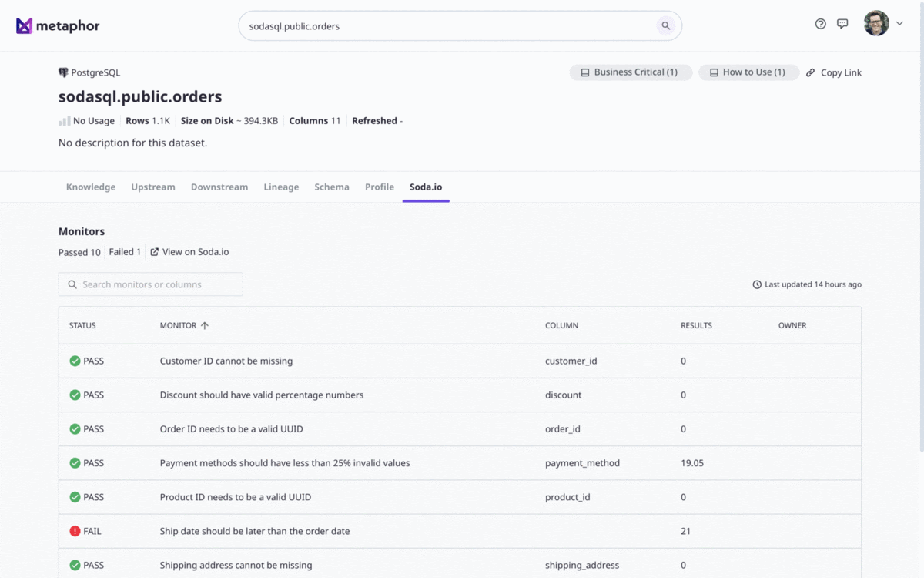Select 'Payment methods should have less than 25% invalid values'

[285, 463]
